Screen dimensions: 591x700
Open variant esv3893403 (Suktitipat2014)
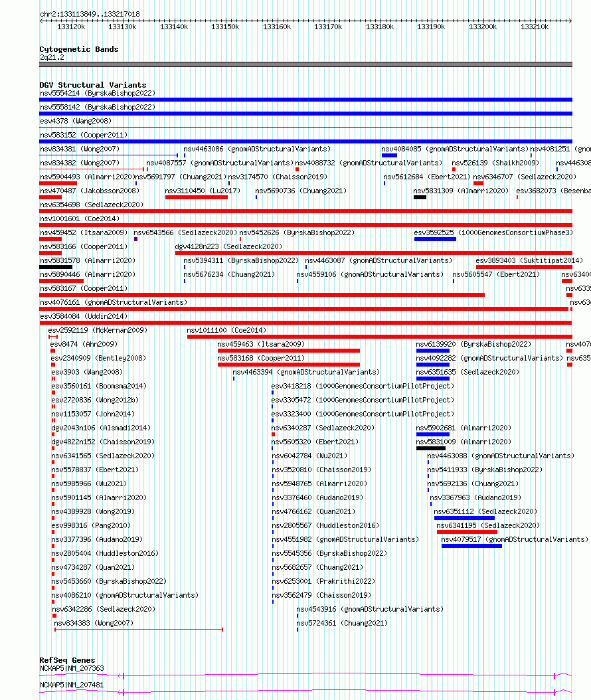(x=529, y=260)
